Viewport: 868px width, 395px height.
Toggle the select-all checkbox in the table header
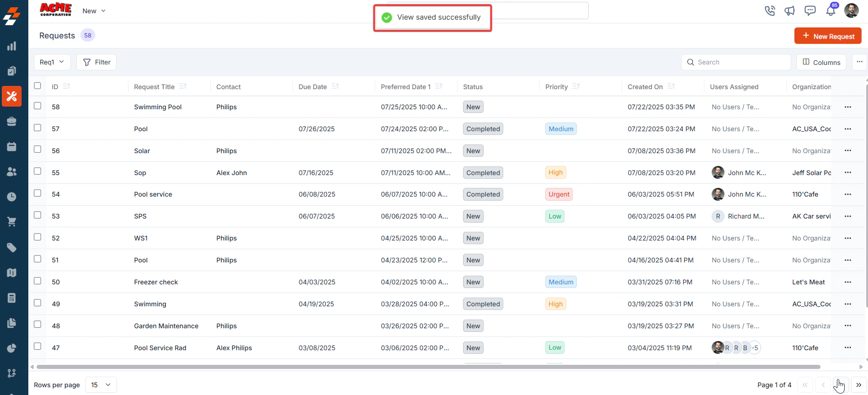point(37,85)
